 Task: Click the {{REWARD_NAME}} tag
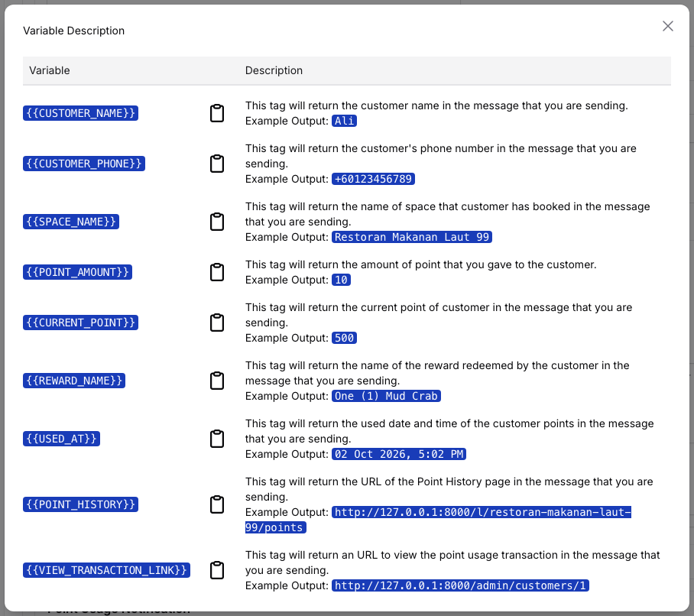(x=74, y=381)
